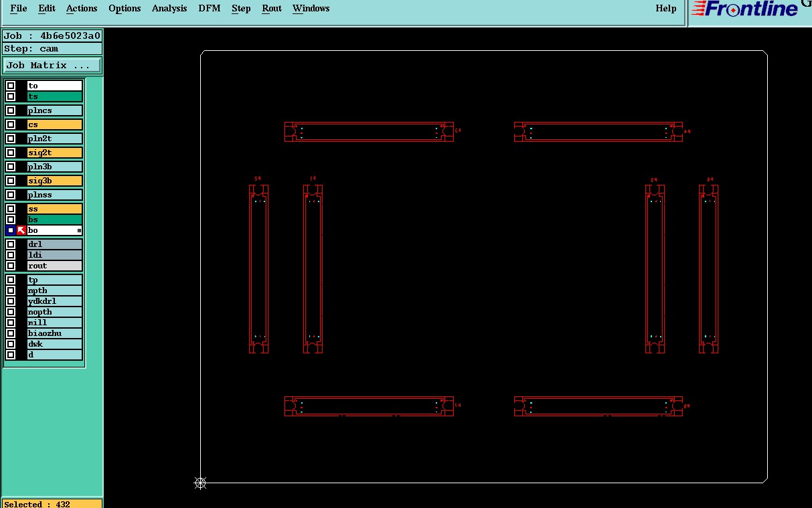Screen dimensions: 812x508
Task: Toggle display checkbox for layer pln2t
Action: pos(11,139)
